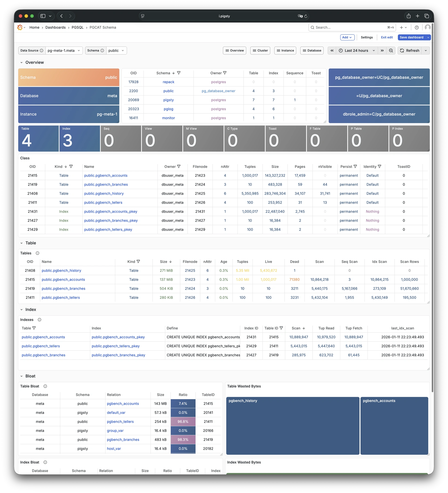Open PGSQL in the breadcrumb
The height and width of the screenshot is (493, 448).
(x=77, y=27)
